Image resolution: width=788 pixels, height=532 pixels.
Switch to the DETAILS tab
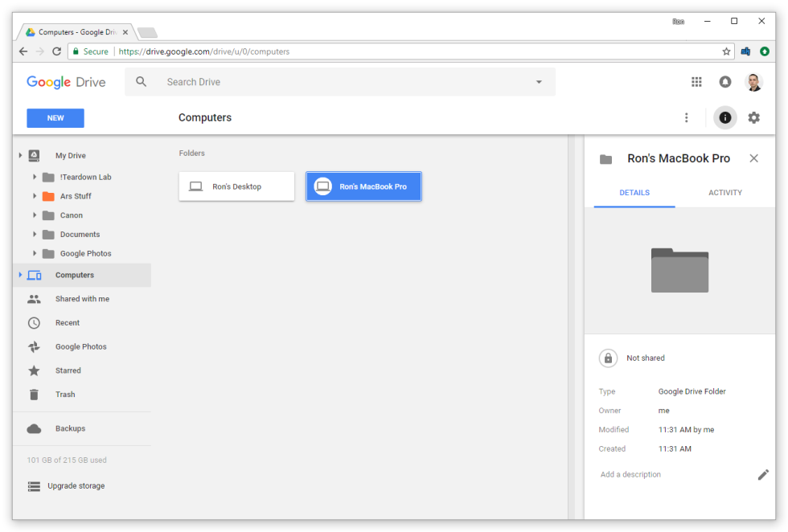tap(634, 192)
